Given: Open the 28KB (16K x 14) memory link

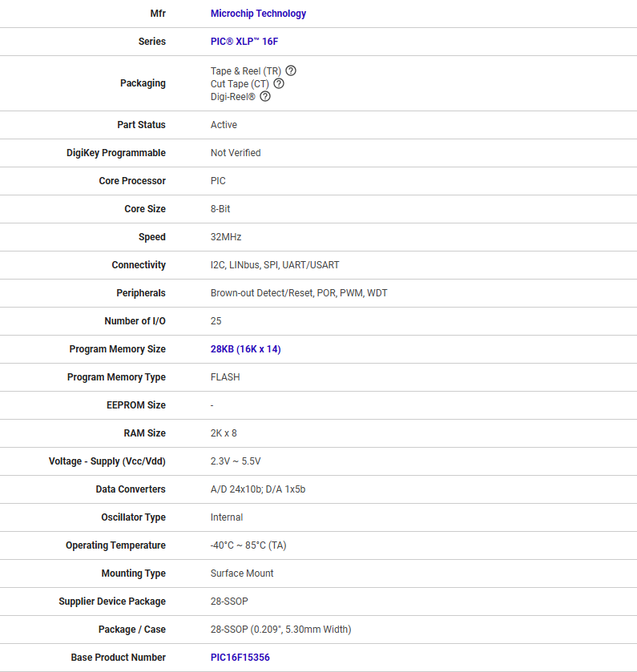Looking at the screenshot, I should click(x=246, y=349).
